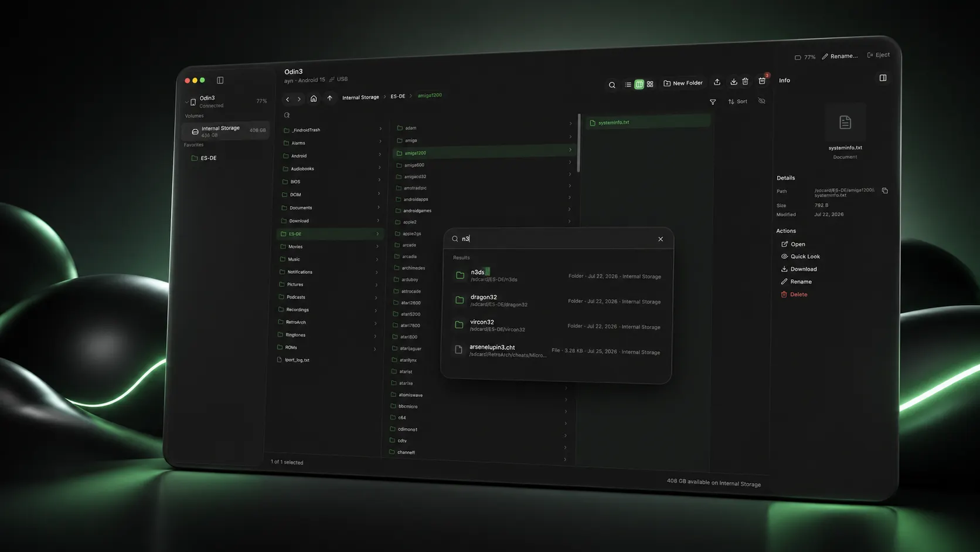
Task: Expand the ROMs folder chevron
Action: tap(375, 349)
